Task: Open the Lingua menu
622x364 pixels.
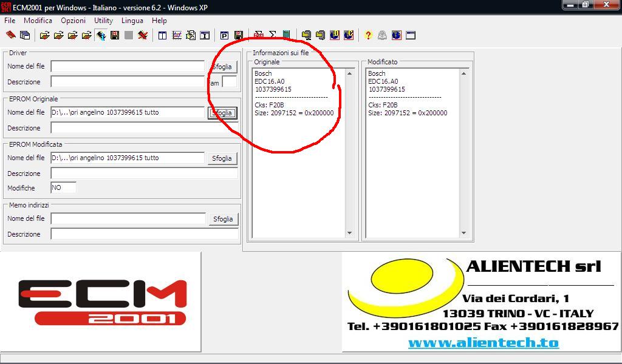Action: (132, 21)
